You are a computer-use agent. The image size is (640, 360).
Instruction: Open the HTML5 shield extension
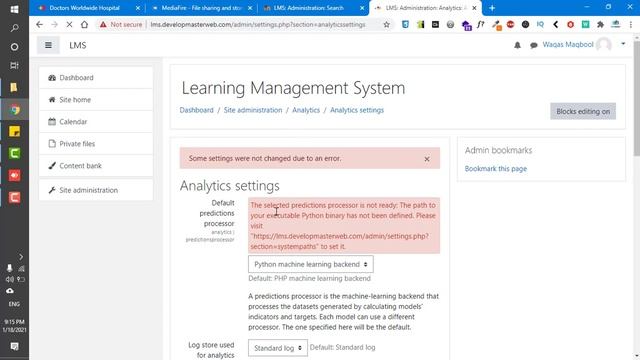tap(405, 24)
